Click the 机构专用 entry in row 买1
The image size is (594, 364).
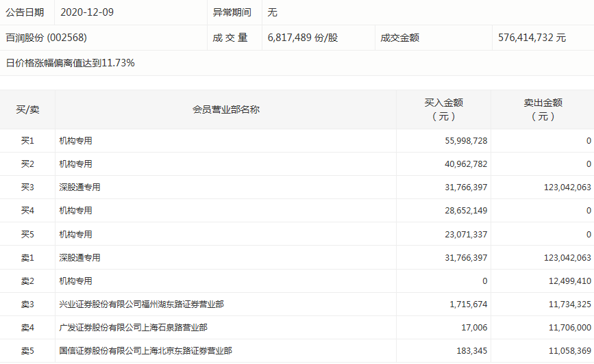pyautogui.click(x=75, y=141)
